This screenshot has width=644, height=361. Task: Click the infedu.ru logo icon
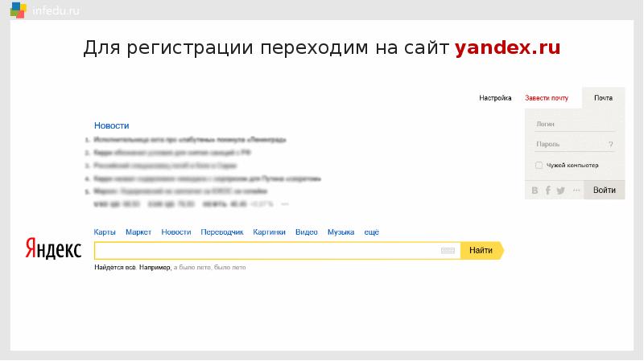[x=18, y=10]
